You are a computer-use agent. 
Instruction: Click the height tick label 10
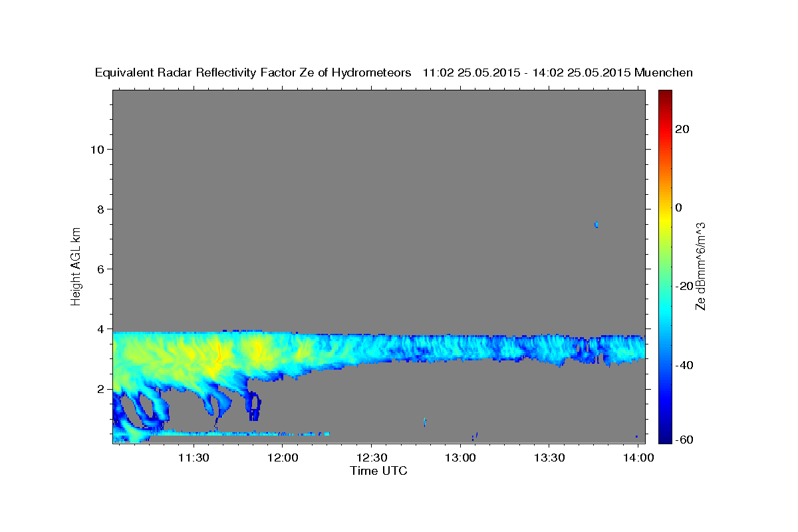97,149
